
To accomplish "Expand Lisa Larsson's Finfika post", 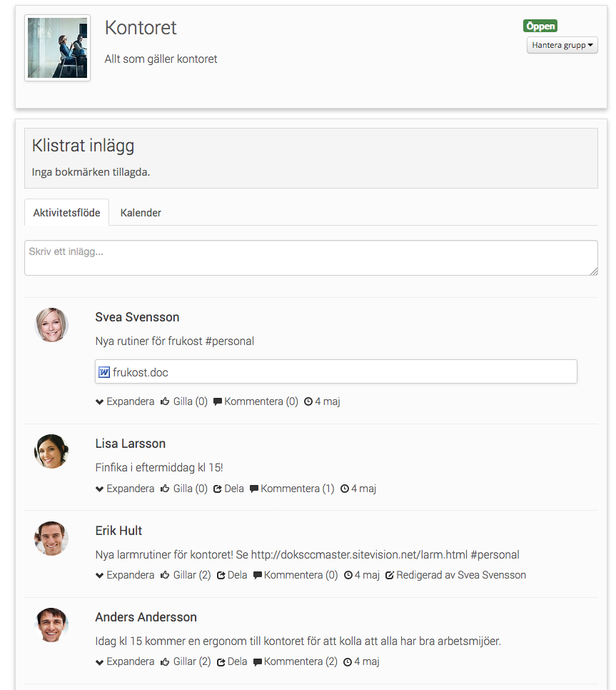I will [x=125, y=489].
